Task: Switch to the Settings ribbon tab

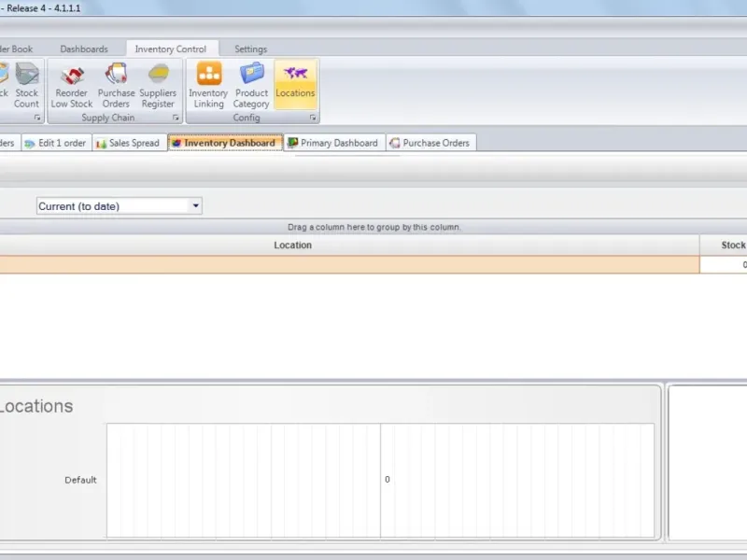Action: [250, 49]
